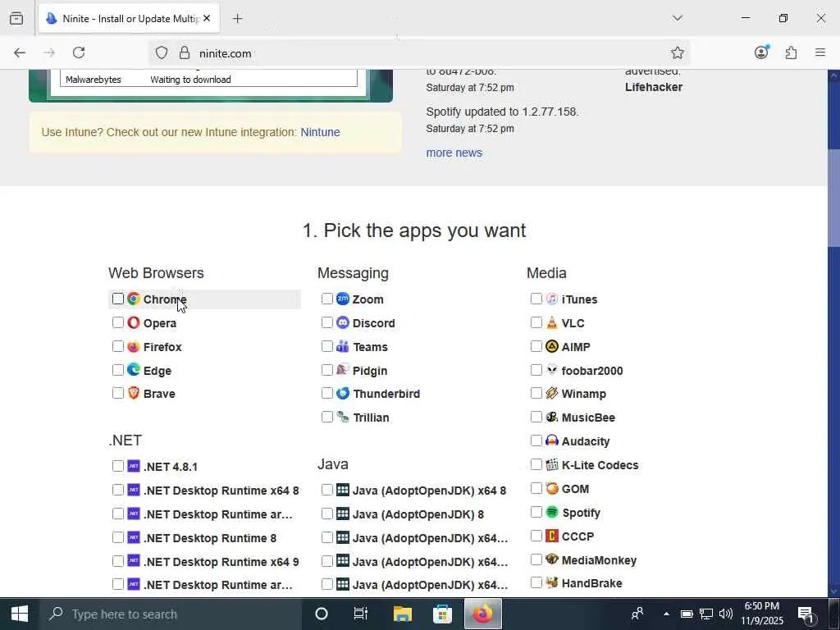Click the MusicBee icon
840x630 pixels.
552,417
